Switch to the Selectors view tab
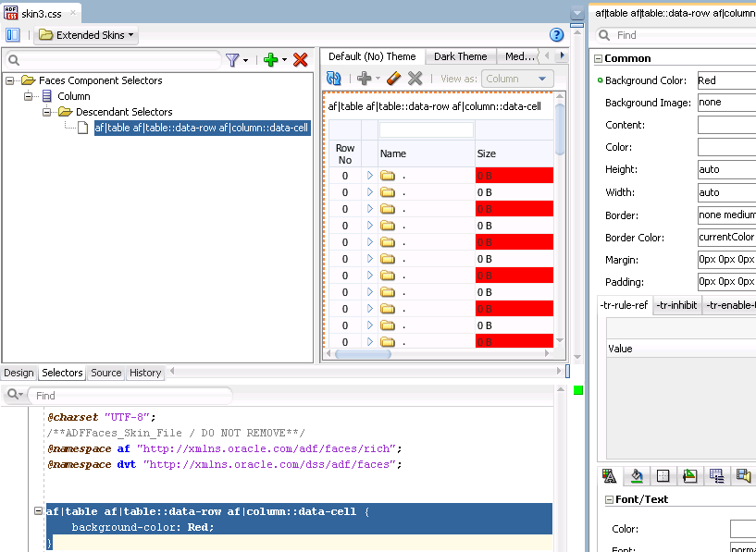The width and height of the screenshot is (756, 552). [x=62, y=373]
